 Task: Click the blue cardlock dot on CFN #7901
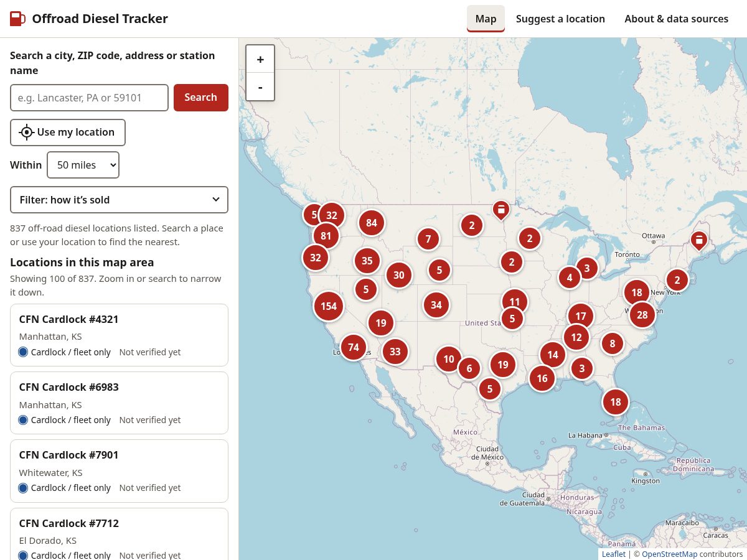coord(24,488)
